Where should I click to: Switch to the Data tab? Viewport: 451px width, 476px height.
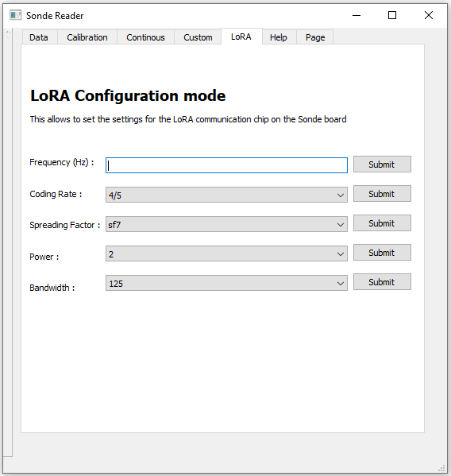(39, 37)
